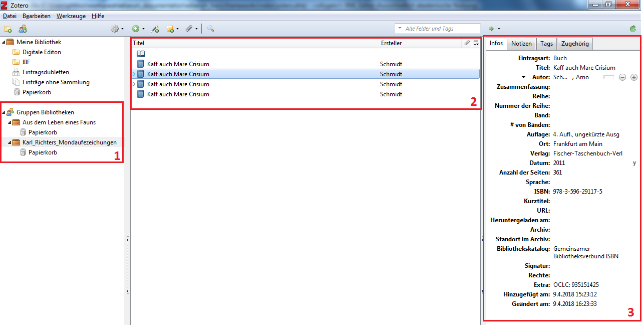Open the add attachment dropdown arrow
This screenshot has height=325, width=644.
[x=196, y=29]
